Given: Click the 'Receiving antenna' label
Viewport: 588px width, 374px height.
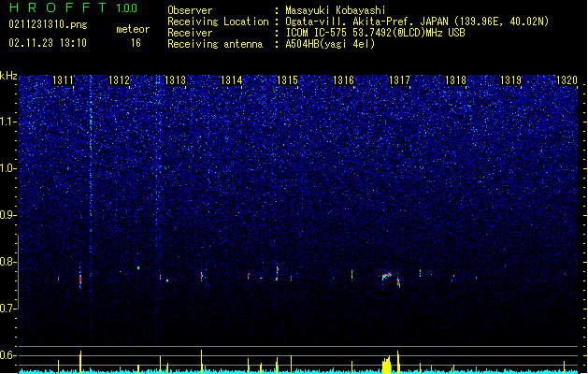Looking at the screenshot, I should 215,44.
